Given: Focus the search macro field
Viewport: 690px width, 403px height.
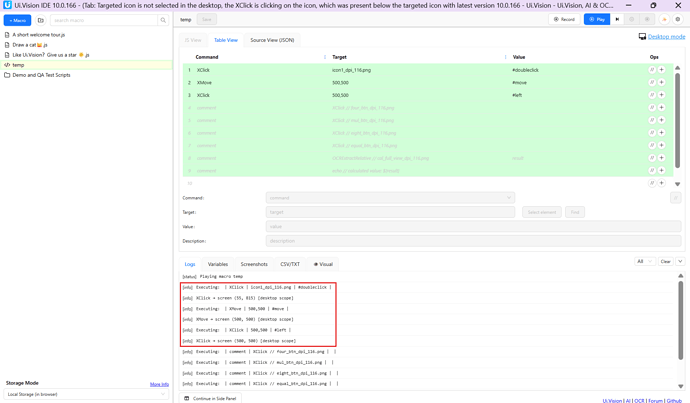Looking at the screenshot, I should (104, 20).
